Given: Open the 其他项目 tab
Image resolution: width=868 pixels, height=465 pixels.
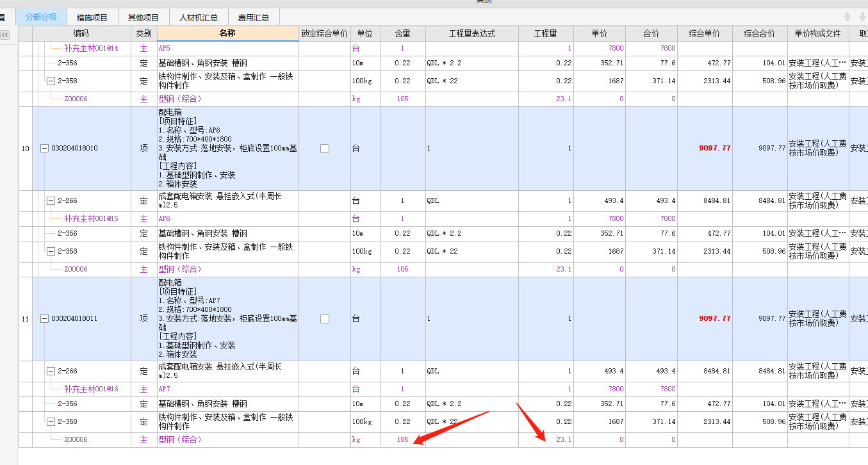Looking at the screenshot, I should tap(143, 18).
